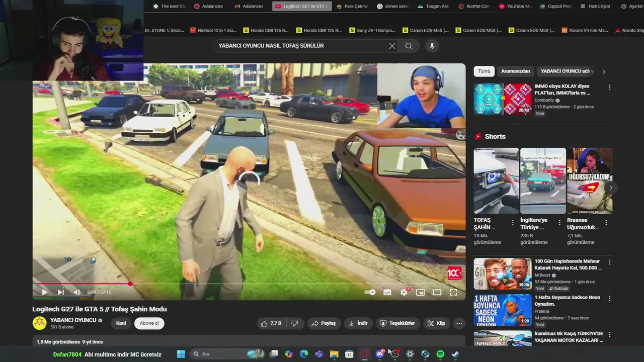Image resolution: width=644 pixels, height=362 pixels.
Task: Skip to the next video
Action: pos(61,292)
